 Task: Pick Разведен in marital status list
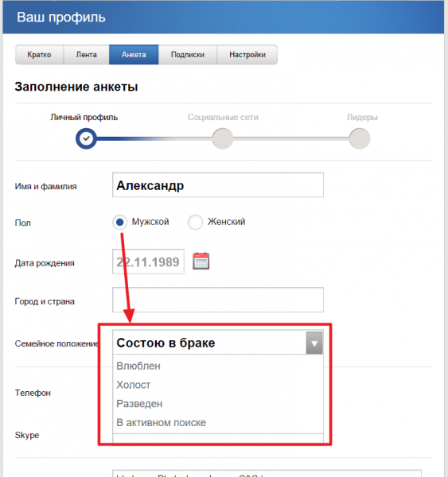(139, 404)
